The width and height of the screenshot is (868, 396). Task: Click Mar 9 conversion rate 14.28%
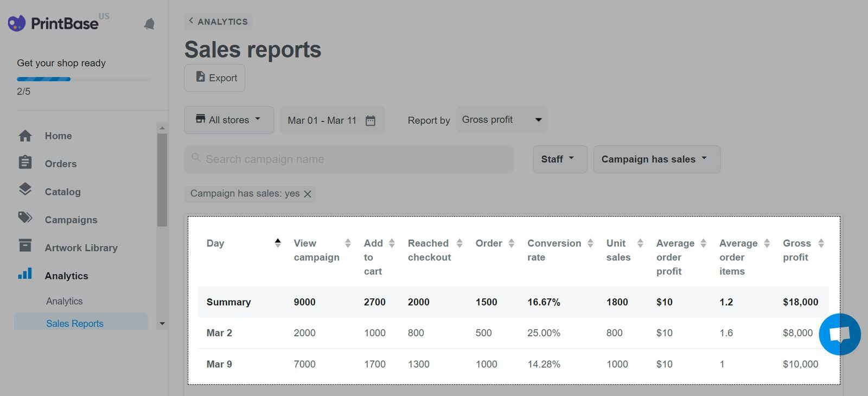pyautogui.click(x=544, y=365)
